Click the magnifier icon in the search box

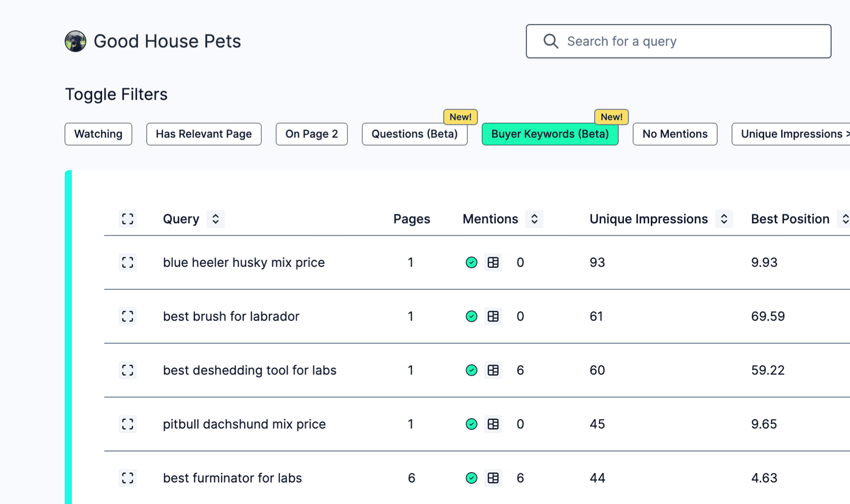551,41
